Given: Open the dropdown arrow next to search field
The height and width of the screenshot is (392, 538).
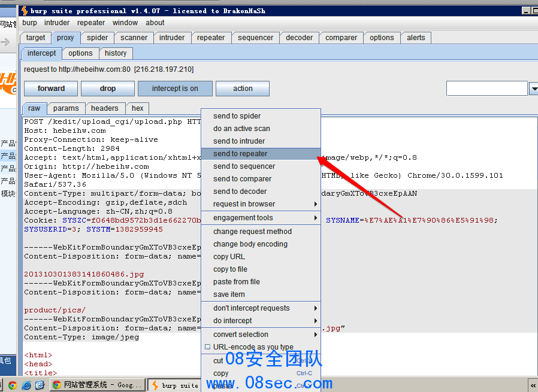Looking at the screenshot, I should 533,89.
